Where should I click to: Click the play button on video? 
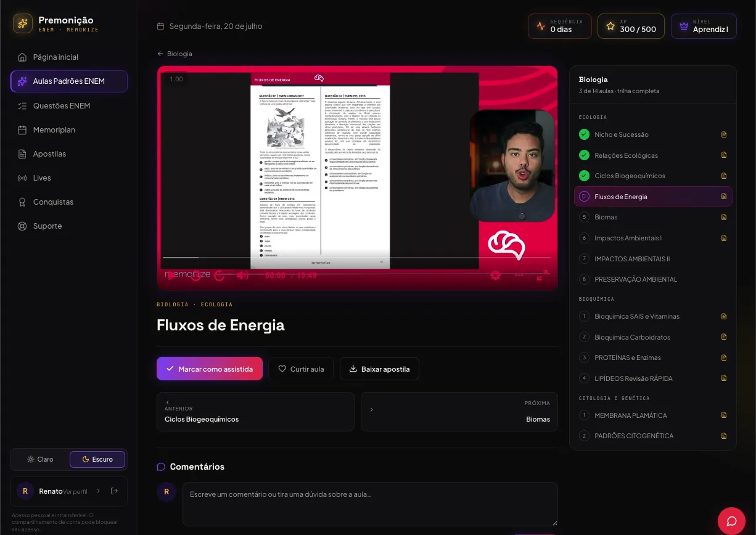click(171, 276)
